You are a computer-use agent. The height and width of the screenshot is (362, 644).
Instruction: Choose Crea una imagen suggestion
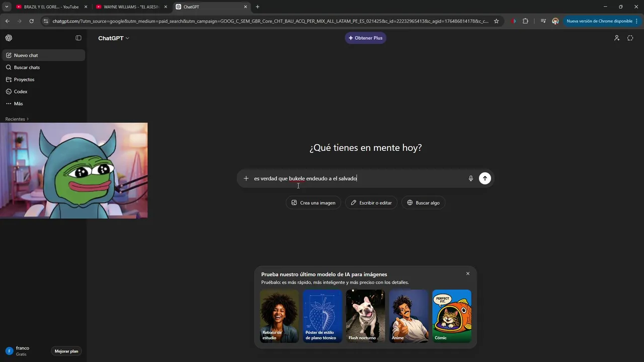tap(313, 203)
